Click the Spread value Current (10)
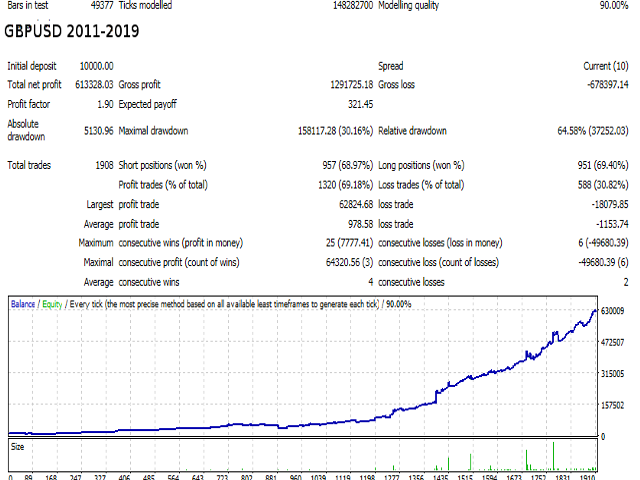This screenshot has width=640, height=480. (606, 66)
